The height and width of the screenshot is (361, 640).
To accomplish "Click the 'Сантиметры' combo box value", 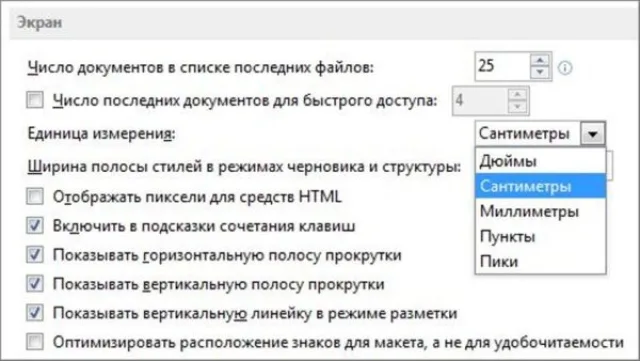I will coord(527,134).
